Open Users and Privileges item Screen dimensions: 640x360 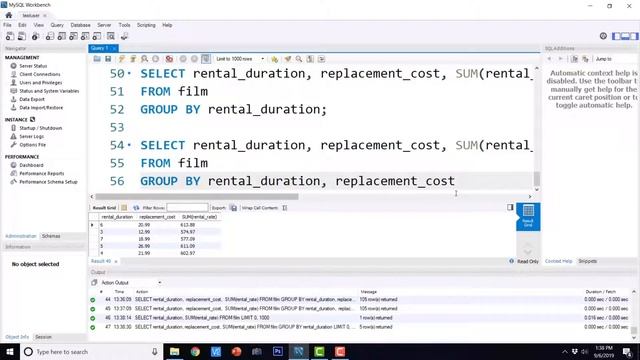coord(40,82)
